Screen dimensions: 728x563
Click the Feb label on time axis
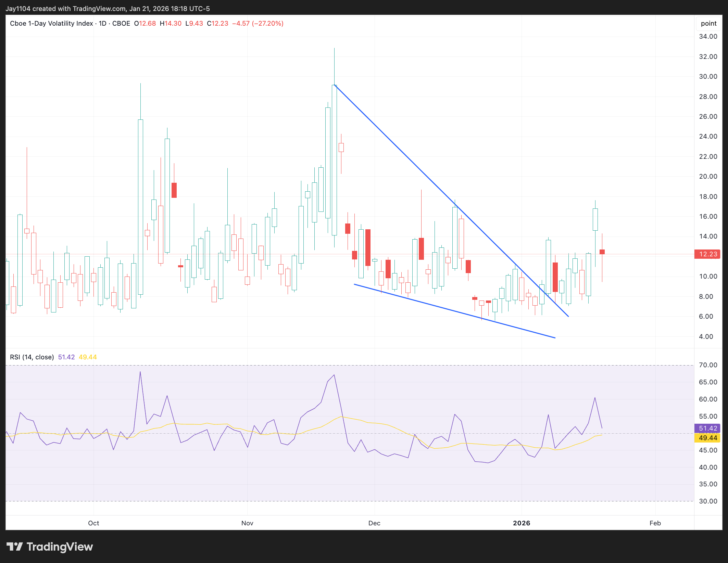pos(655,523)
